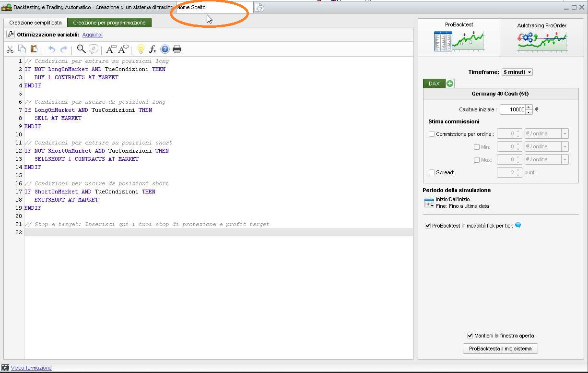Add instrument with green plus icon
Screen dimensions: 588x373
point(450,84)
